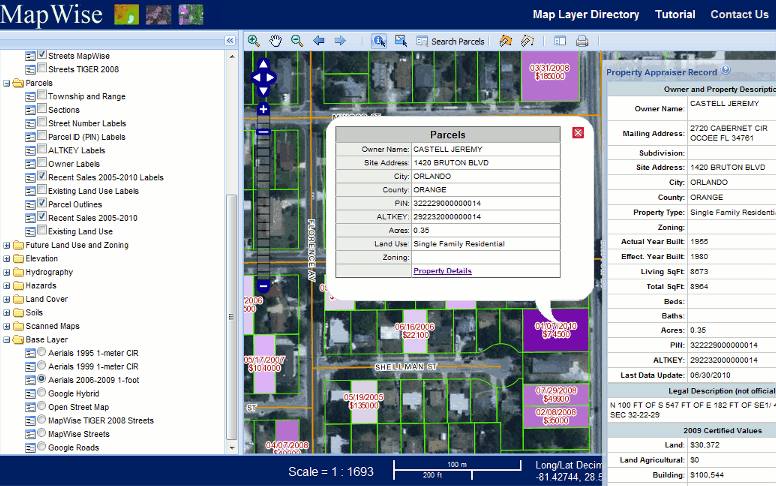Enable Streets TIGER 2008 layer
This screenshot has width=776, height=486.
point(42,67)
